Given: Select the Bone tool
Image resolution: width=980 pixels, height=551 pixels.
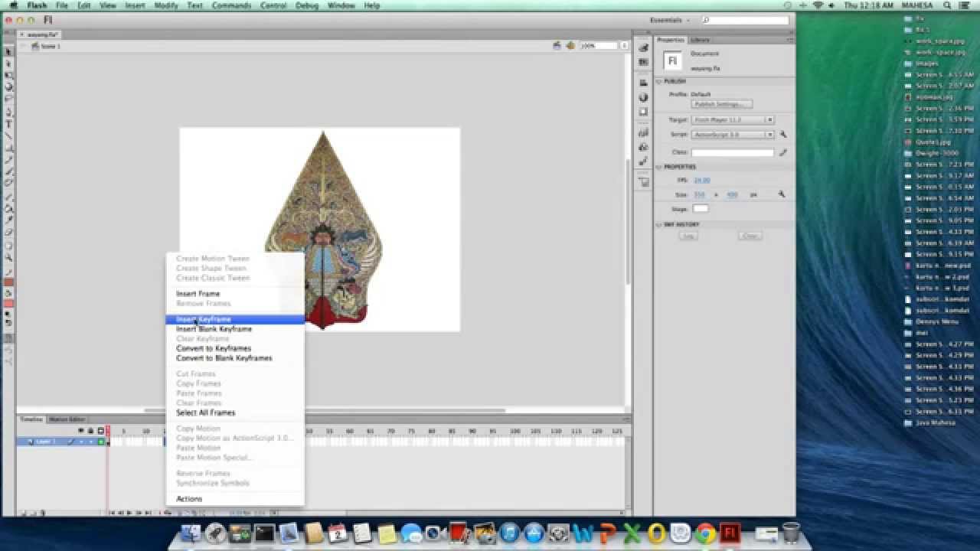Looking at the screenshot, I should coord(8,196).
